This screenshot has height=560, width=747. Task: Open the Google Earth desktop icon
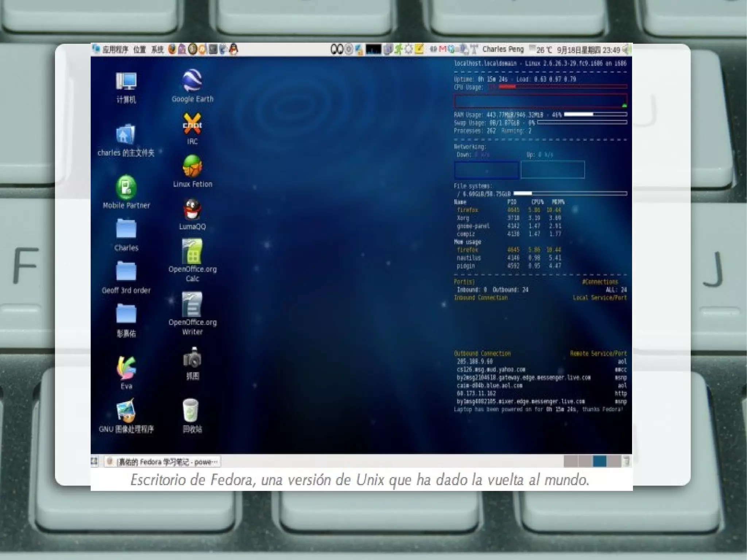[192, 81]
